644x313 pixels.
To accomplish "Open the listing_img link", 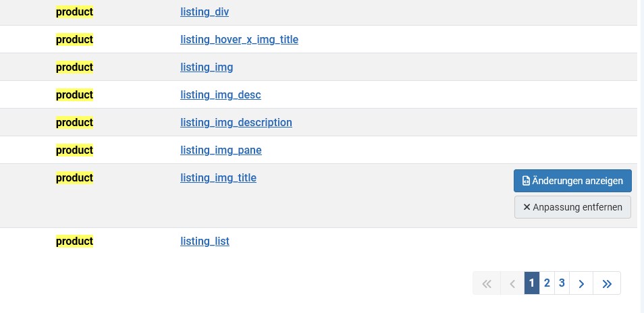I will click(x=207, y=67).
